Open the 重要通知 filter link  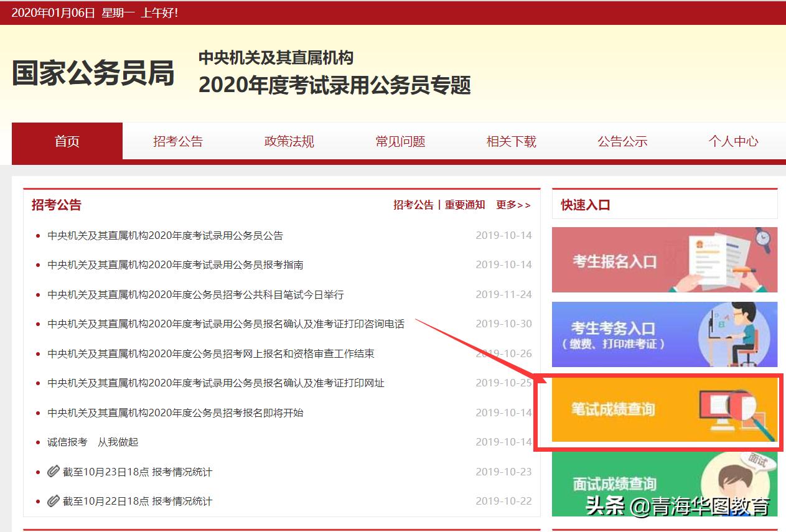[x=464, y=205]
